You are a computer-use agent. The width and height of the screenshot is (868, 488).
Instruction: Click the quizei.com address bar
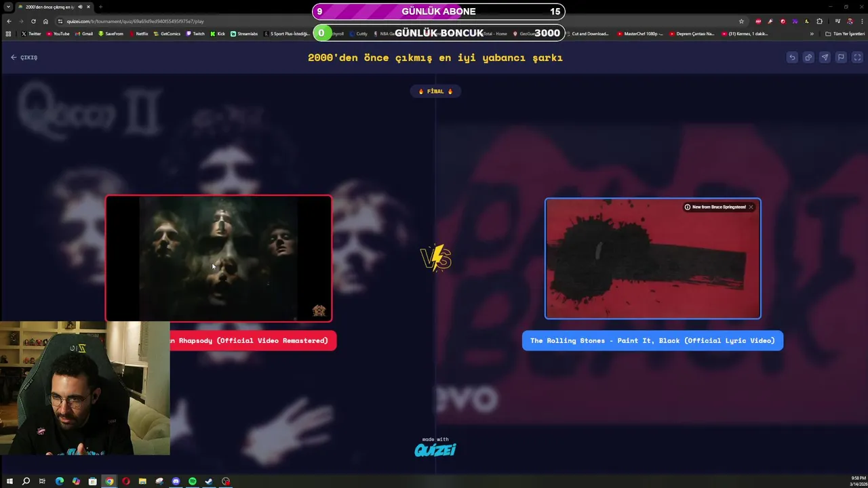tap(400, 21)
